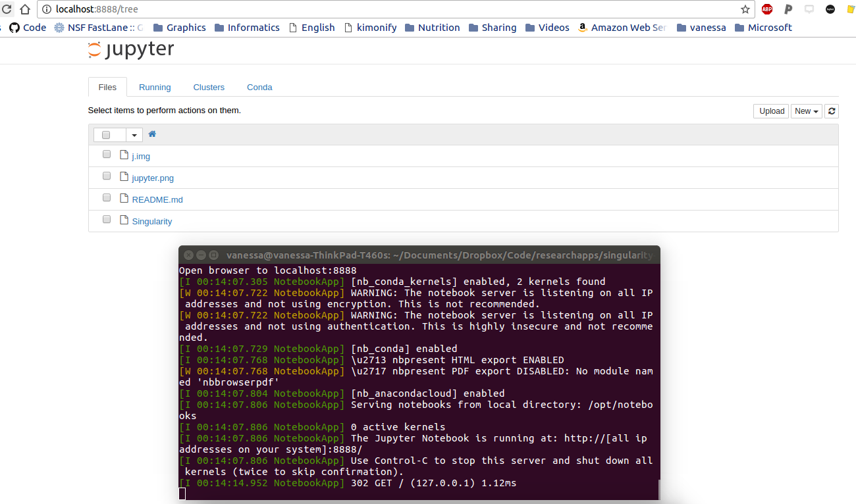
Task: Click the address bar showing localhost:8888/tree
Action: (395, 9)
